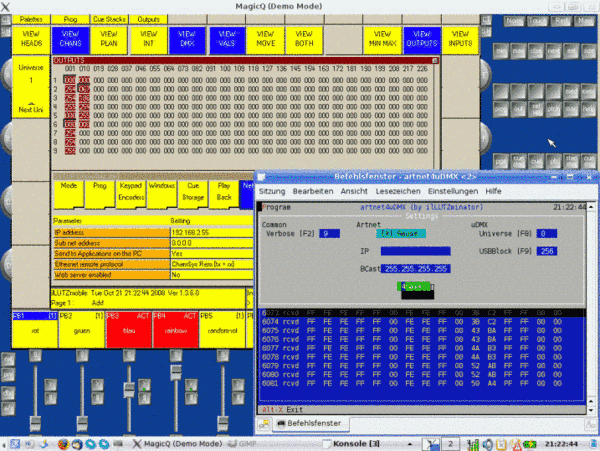Select playback PB1 rot
The width and height of the screenshot is (600, 451).
click(x=35, y=329)
